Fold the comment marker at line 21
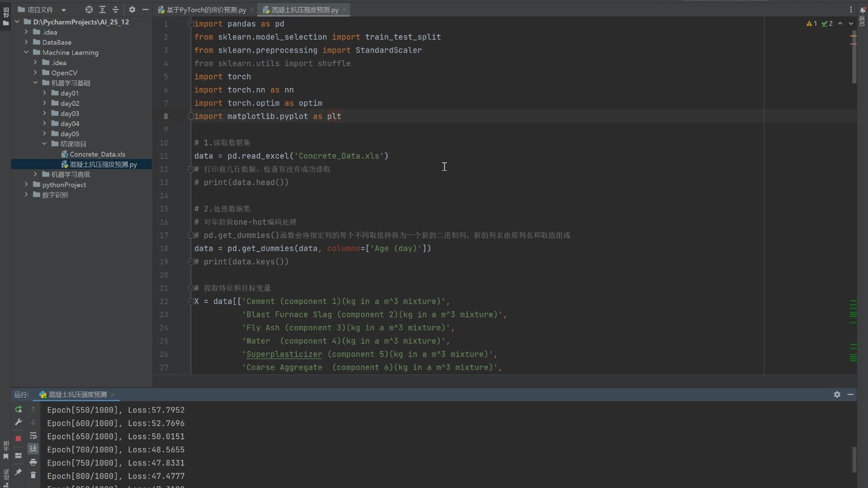868x488 pixels. pos(191,288)
